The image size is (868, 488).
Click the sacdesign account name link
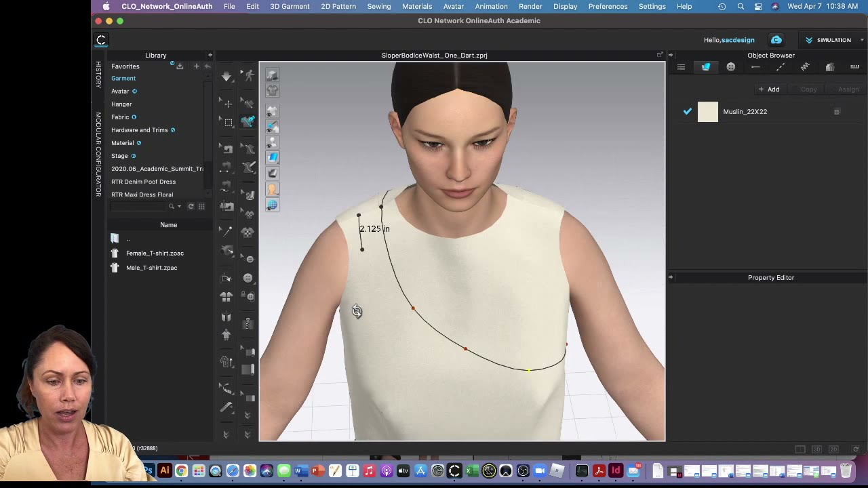[x=738, y=40]
